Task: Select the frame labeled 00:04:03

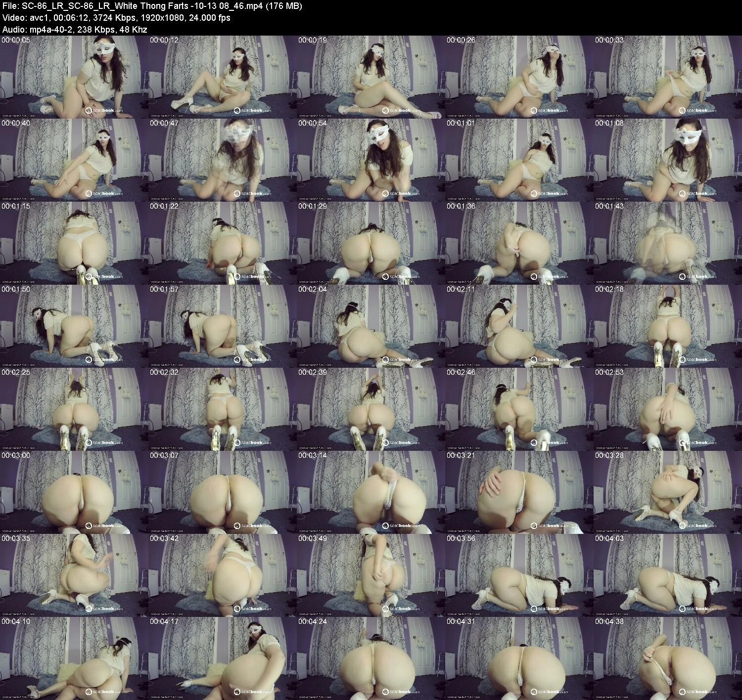Action: click(x=667, y=575)
